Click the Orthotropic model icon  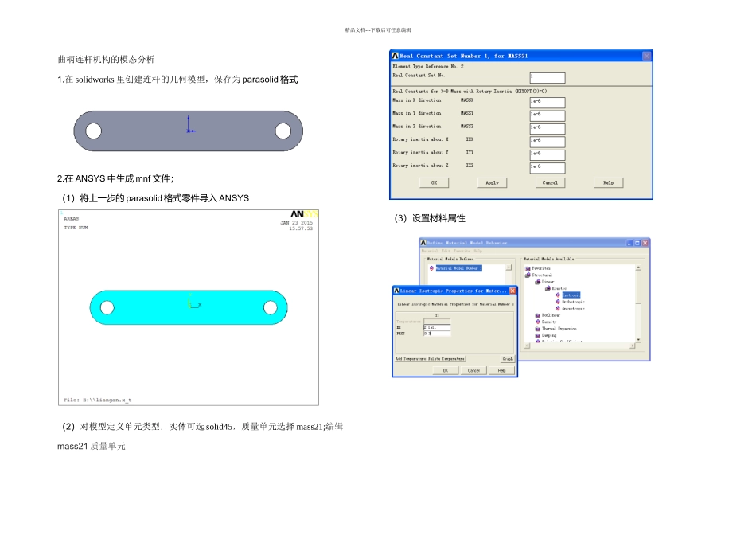pos(559,302)
